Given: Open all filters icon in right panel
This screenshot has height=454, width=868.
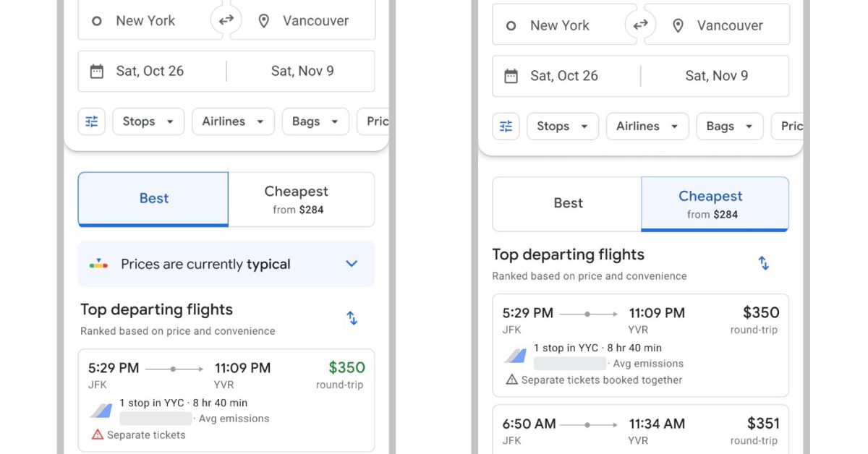Looking at the screenshot, I should (506, 127).
